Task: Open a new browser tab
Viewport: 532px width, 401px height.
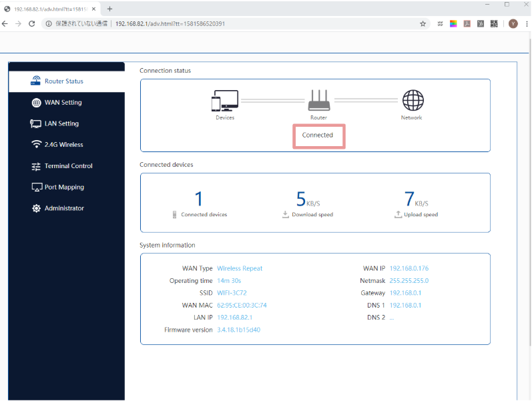Action: click(109, 9)
